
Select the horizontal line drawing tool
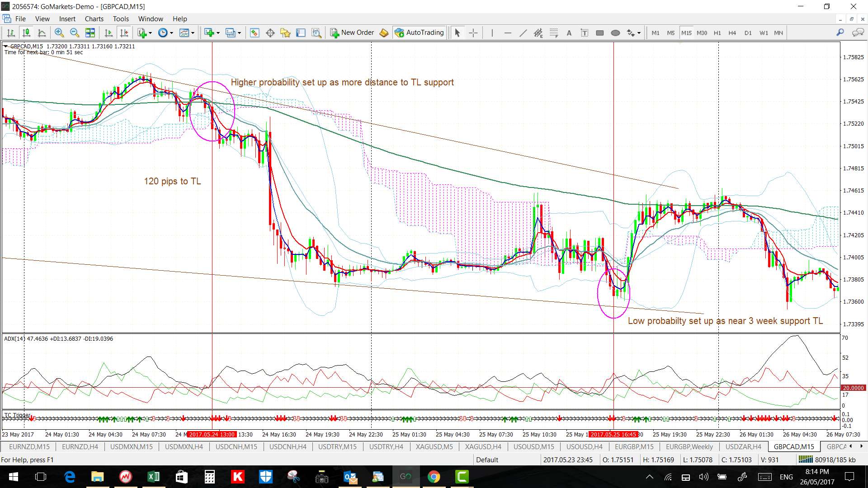coord(508,33)
